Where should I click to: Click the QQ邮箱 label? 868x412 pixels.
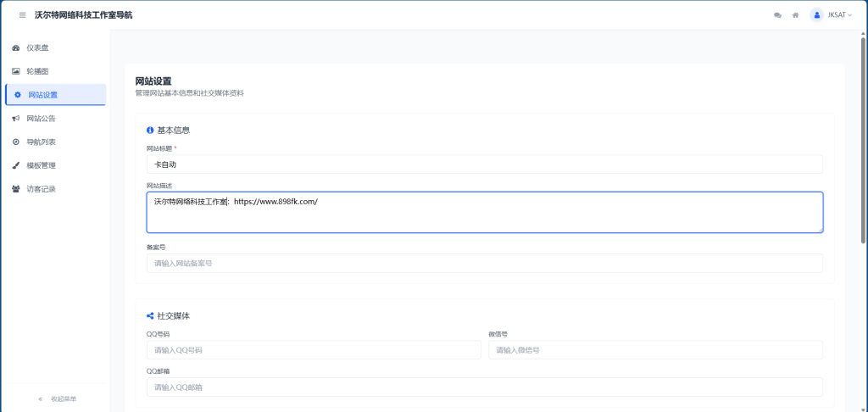tap(158, 371)
